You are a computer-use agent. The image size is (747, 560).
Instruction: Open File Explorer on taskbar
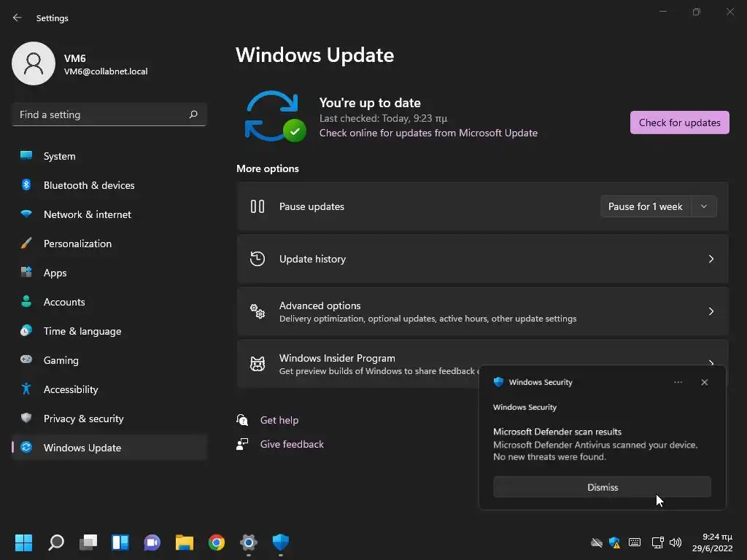(x=185, y=542)
